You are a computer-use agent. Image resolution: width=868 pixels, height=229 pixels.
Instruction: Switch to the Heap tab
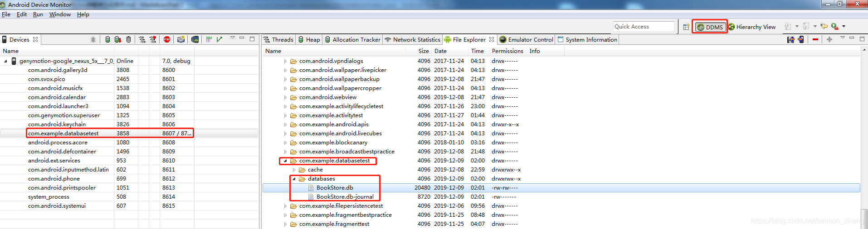309,39
